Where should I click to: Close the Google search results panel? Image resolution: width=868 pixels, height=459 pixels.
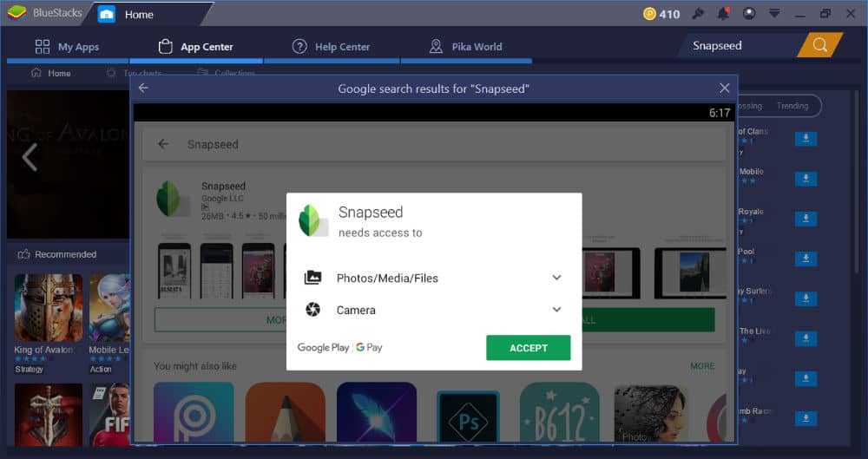point(724,88)
